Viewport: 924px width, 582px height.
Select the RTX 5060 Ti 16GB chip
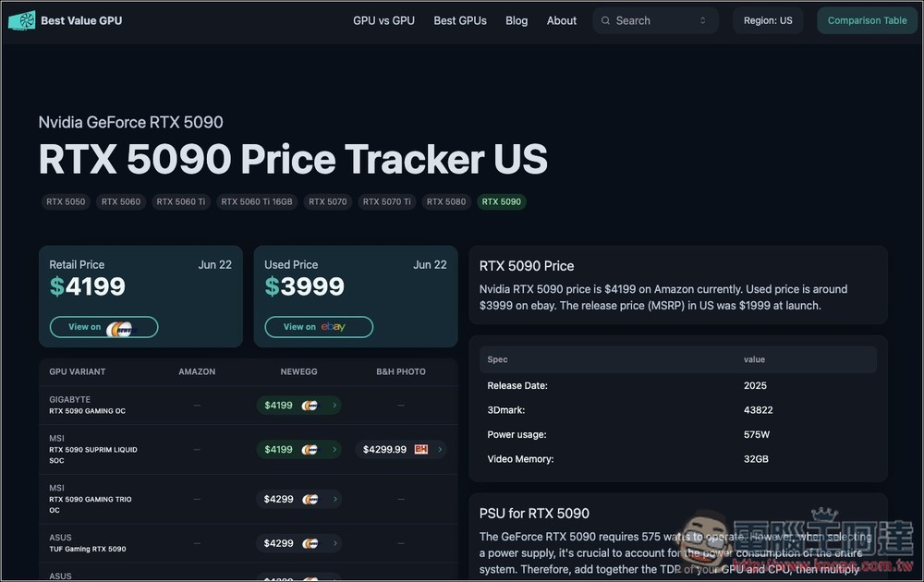257,201
